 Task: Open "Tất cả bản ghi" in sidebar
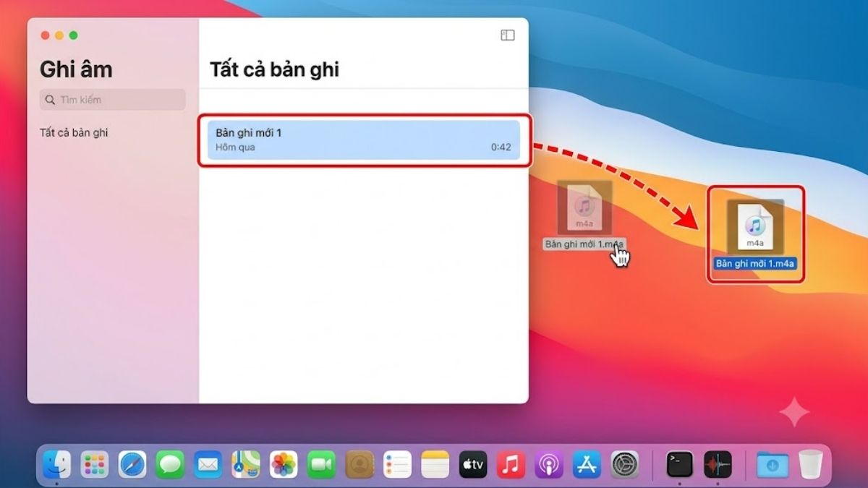click(74, 133)
